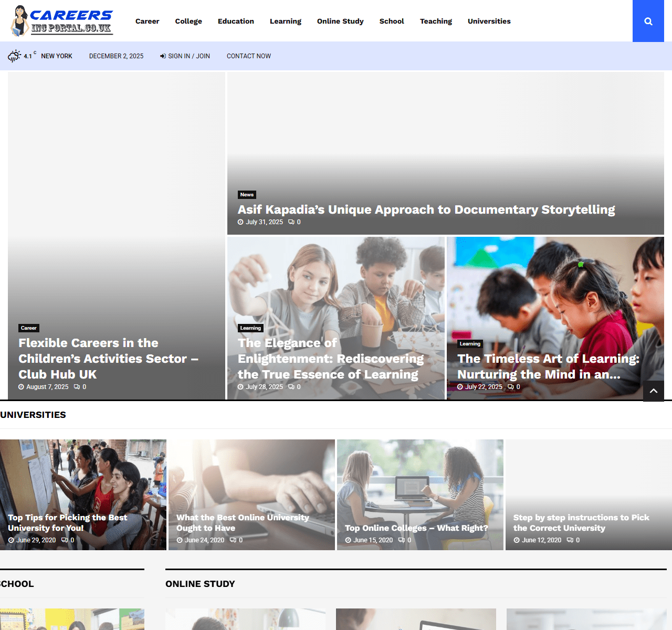The width and height of the screenshot is (672, 630).
Task: Click the News category tag
Action: [x=247, y=195]
